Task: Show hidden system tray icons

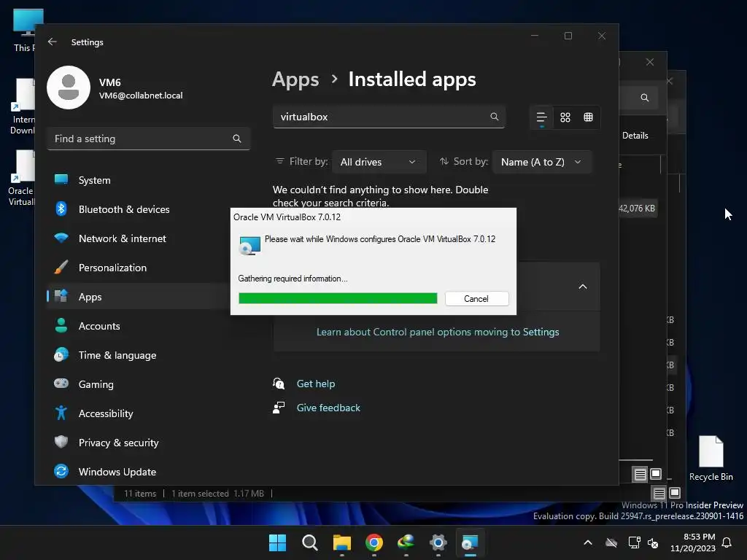Action: pos(588,542)
